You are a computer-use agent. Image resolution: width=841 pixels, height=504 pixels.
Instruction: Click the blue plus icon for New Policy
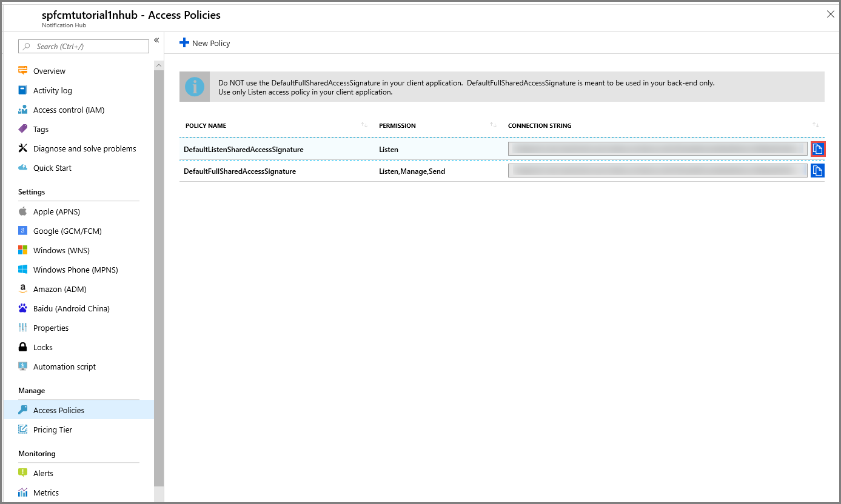(x=184, y=43)
